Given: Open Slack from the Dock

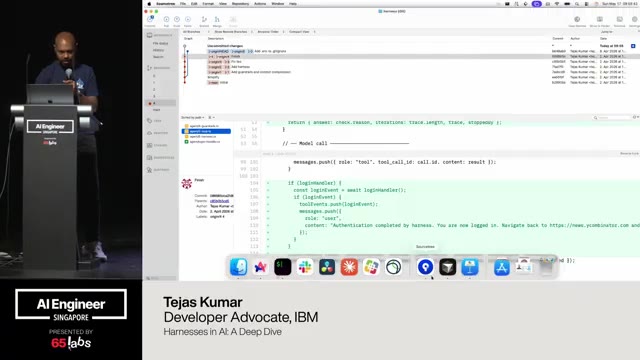Looking at the screenshot, I should pos(304,267).
